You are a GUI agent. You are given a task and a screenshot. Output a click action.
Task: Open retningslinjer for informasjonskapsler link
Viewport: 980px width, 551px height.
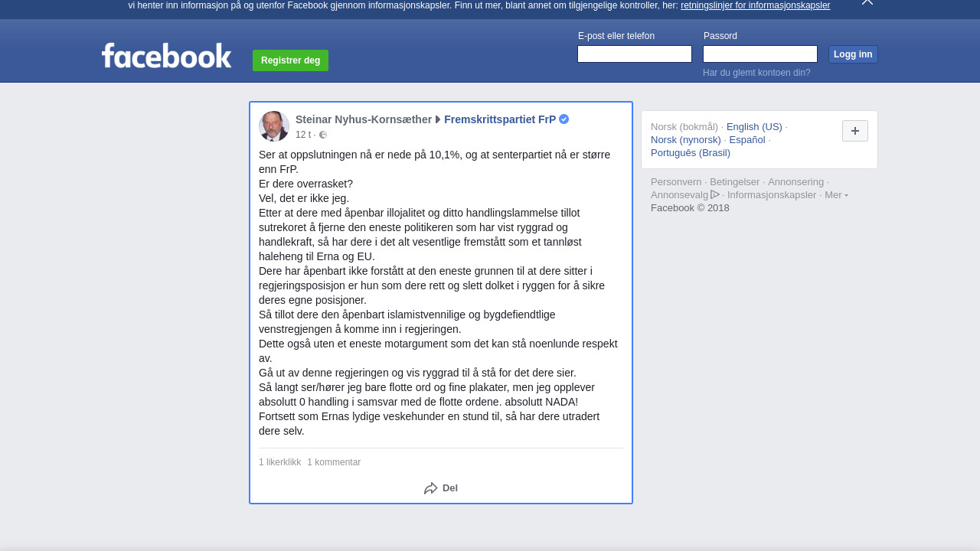tap(756, 5)
